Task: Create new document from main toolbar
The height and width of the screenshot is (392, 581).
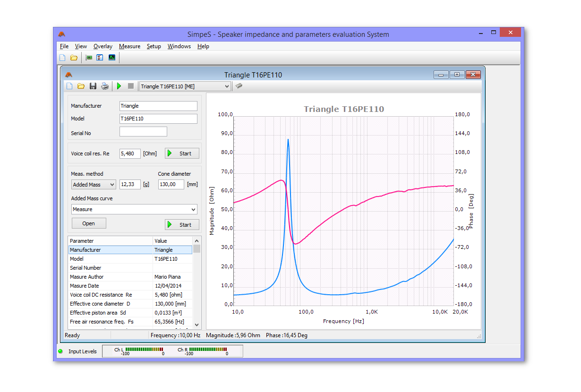Action: (62, 58)
